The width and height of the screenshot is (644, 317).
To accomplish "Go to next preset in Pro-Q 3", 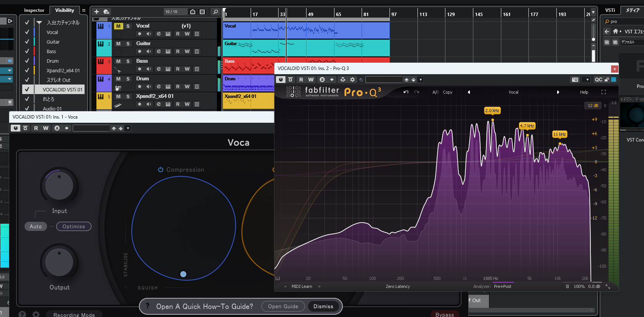I will pyautogui.click(x=558, y=92).
